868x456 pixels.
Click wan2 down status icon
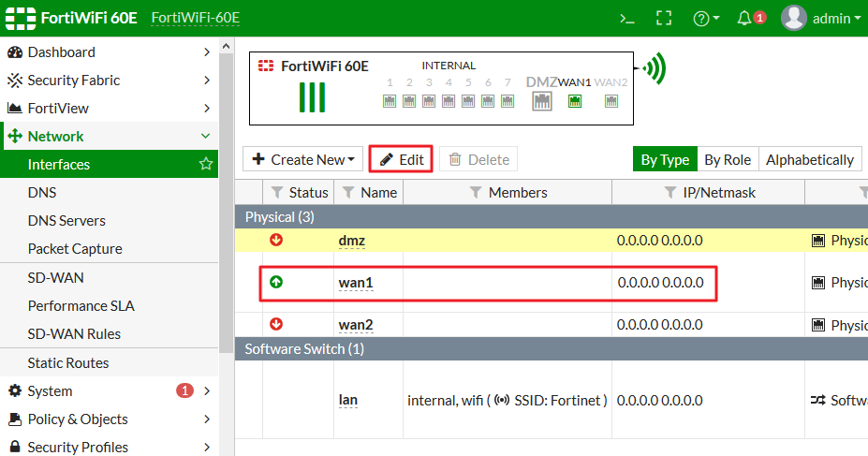point(276,324)
